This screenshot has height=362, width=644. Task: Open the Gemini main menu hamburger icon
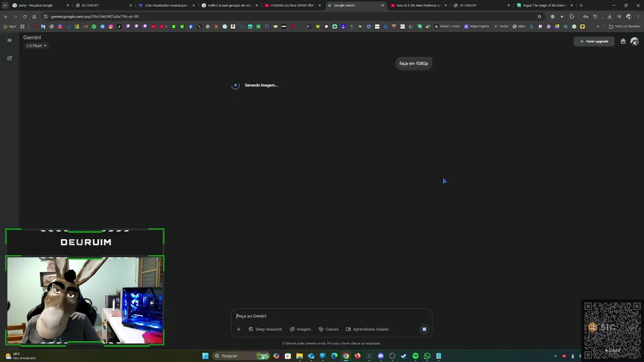9,40
